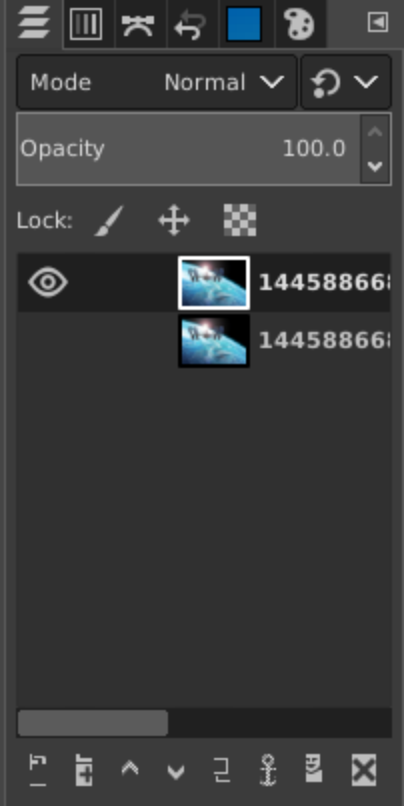Image resolution: width=404 pixels, height=806 pixels.
Task: Add a layer mask
Action: pos(314,770)
